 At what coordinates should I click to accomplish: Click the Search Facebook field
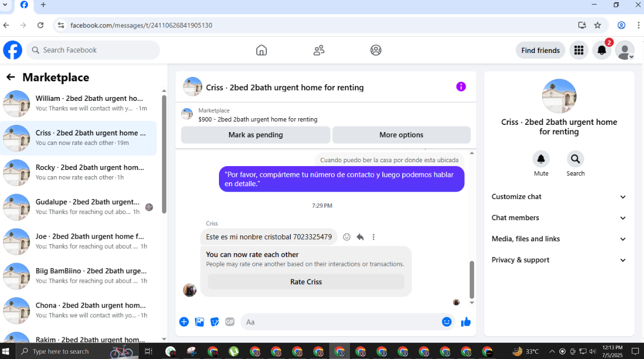pos(93,50)
